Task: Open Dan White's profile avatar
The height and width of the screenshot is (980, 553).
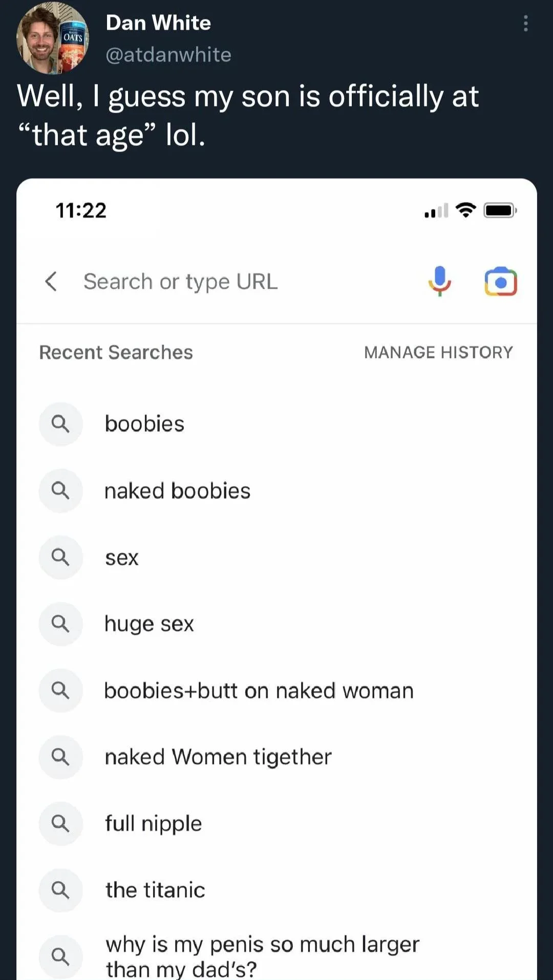Action: pos(52,38)
